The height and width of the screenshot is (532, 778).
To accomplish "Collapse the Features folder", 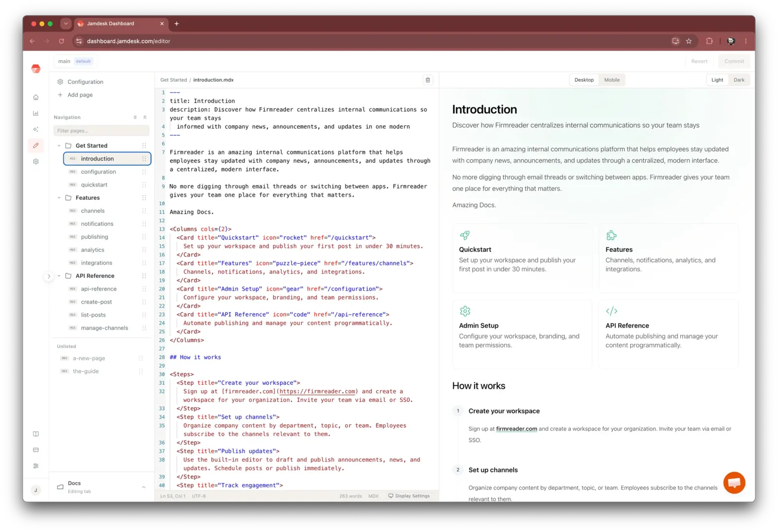I will [59, 198].
